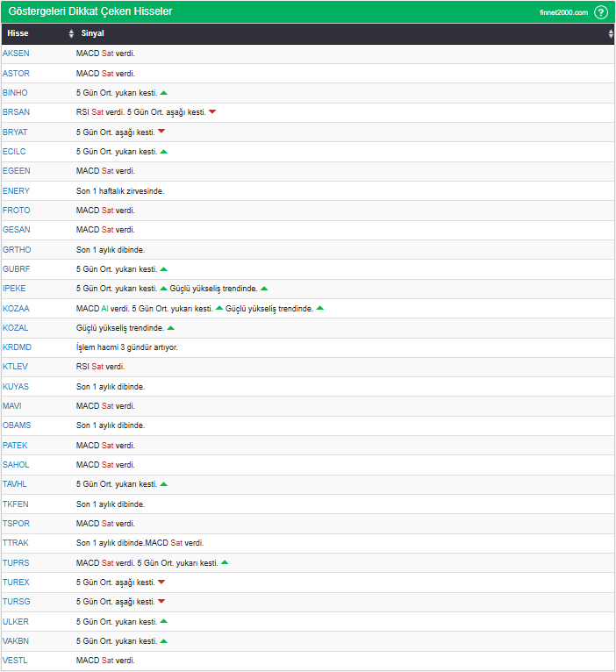Open AKSEN stock link
This screenshot has height=672, width=616.
pos(16,54)
